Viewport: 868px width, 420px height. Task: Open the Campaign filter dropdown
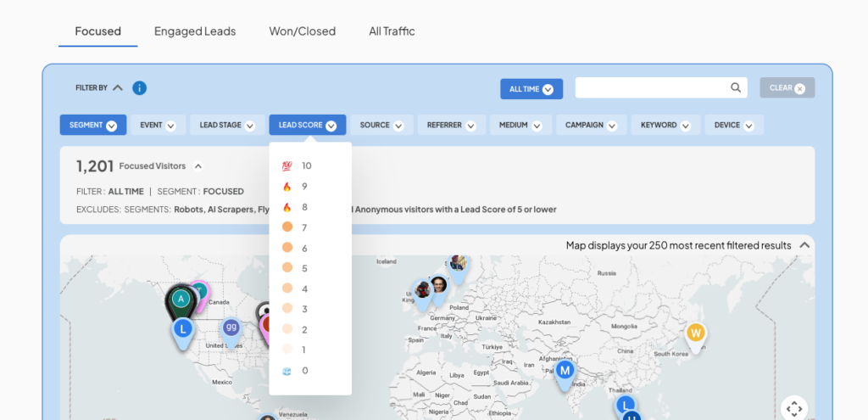[x=591, y=126]
